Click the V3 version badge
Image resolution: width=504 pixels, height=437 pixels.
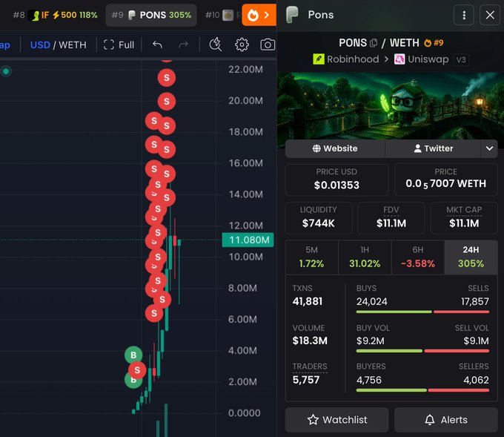(x=461, y=59)
